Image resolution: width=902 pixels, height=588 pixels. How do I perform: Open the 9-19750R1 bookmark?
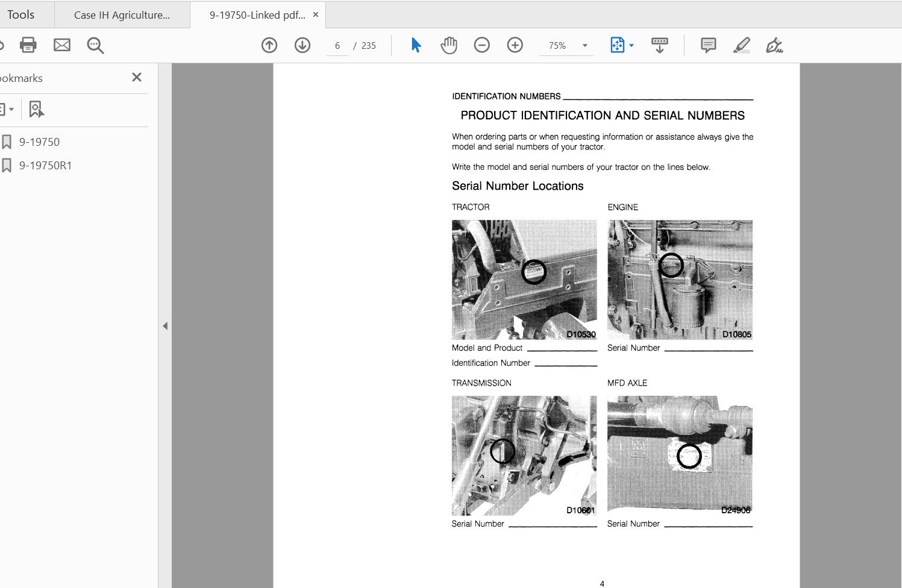click(x=45, y=165)
